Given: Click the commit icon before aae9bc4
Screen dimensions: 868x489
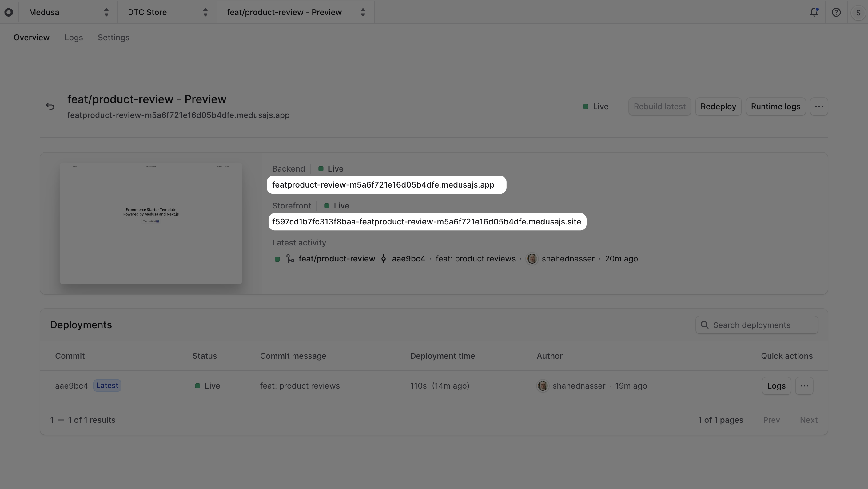Looking at the screenshot, I should pos(384,259).
